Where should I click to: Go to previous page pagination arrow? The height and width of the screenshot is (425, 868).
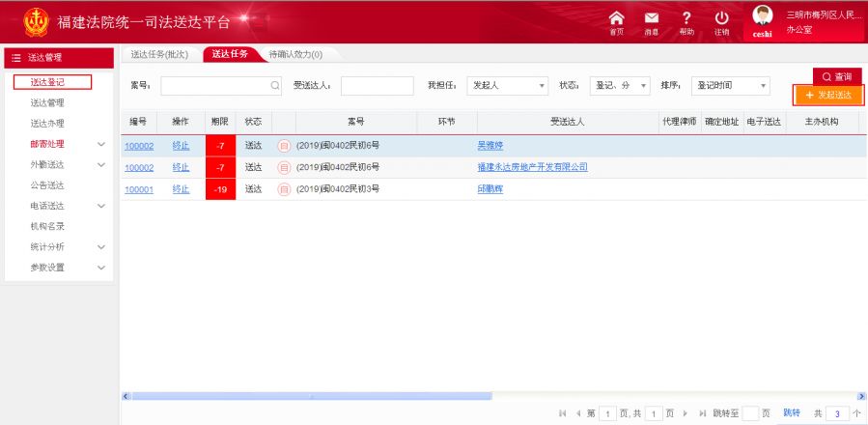point(578,413)
